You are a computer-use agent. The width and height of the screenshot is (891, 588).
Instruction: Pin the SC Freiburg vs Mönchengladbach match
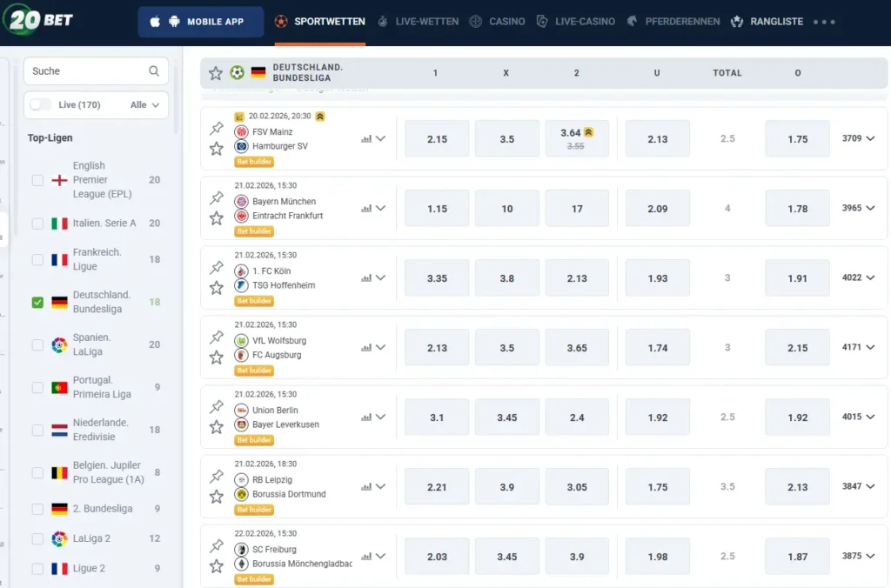tap(217, 545)
